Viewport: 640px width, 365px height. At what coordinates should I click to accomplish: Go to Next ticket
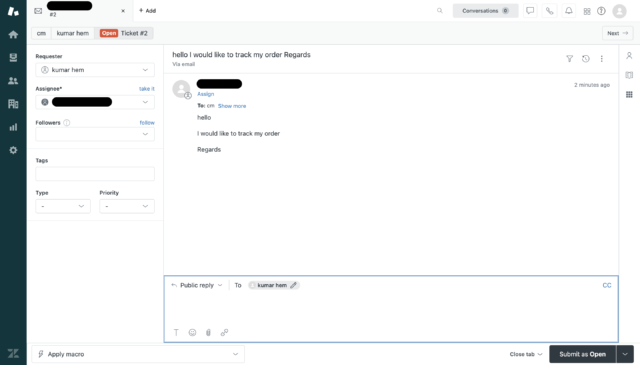coord(618,33)
